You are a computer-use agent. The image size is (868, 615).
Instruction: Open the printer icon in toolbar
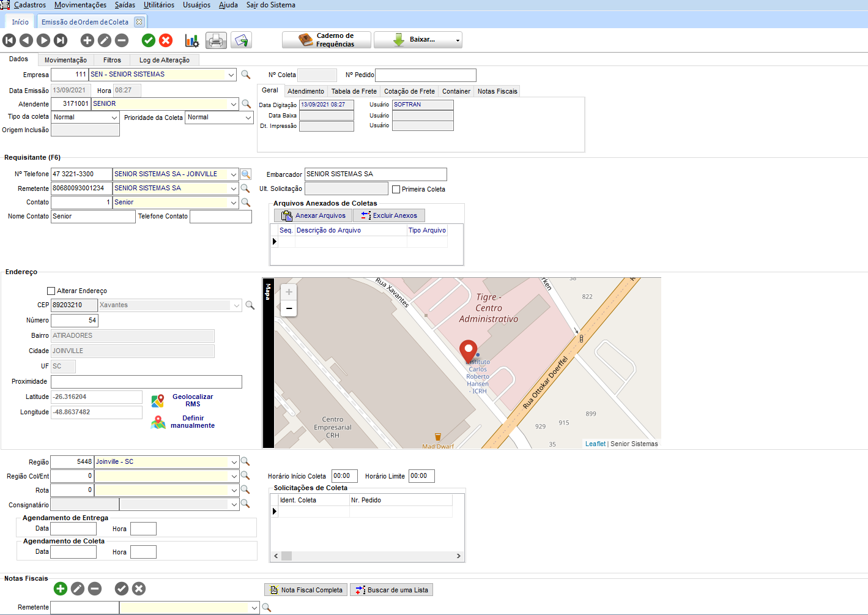click(x=216, y=40)
